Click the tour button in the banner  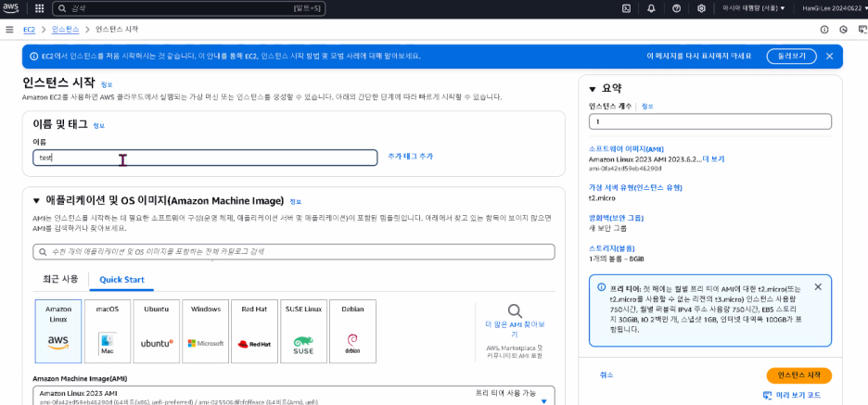tap(791, 56)
